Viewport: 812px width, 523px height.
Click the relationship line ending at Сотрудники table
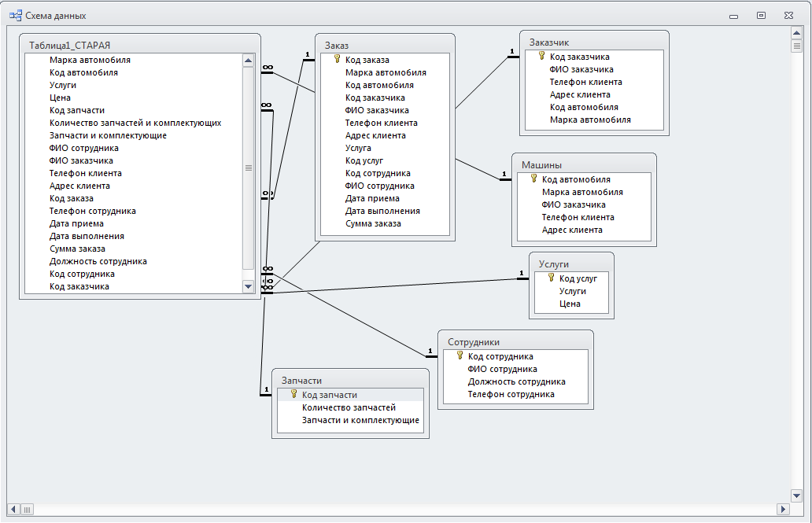pos(349,315)
